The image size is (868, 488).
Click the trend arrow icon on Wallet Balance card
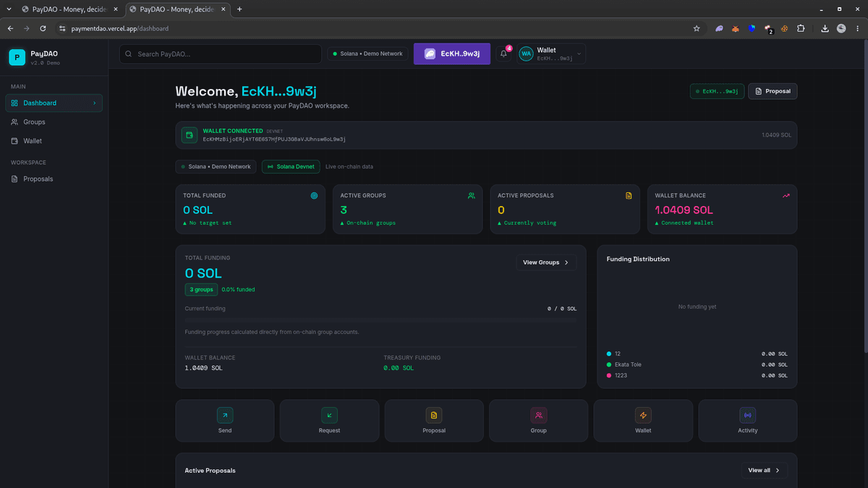coord(786,195)
